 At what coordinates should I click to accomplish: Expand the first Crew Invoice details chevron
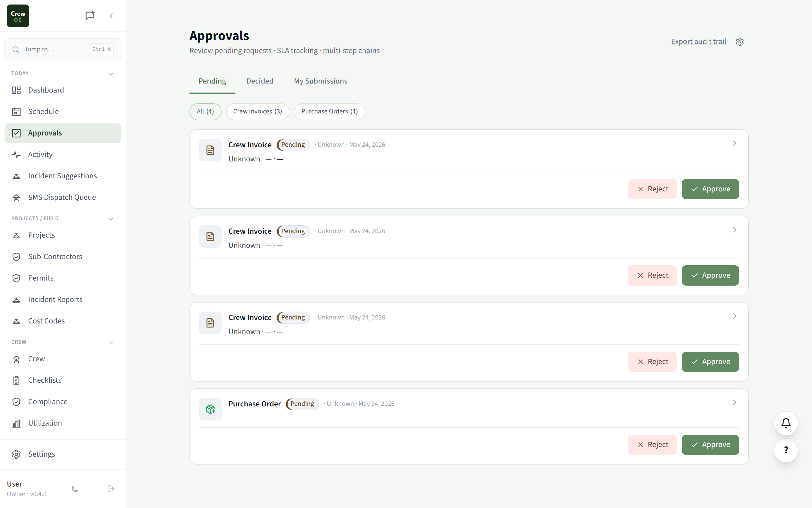click(734, 143)
